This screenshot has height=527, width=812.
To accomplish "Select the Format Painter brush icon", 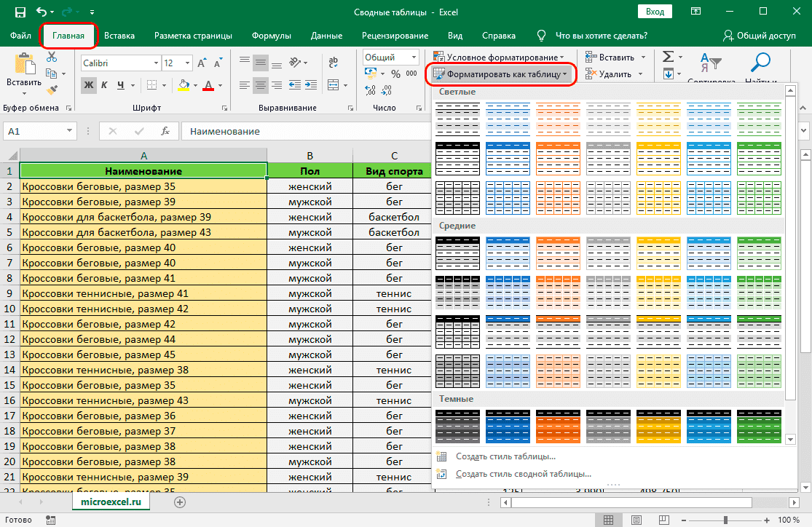I will click(x=52, y=90).
